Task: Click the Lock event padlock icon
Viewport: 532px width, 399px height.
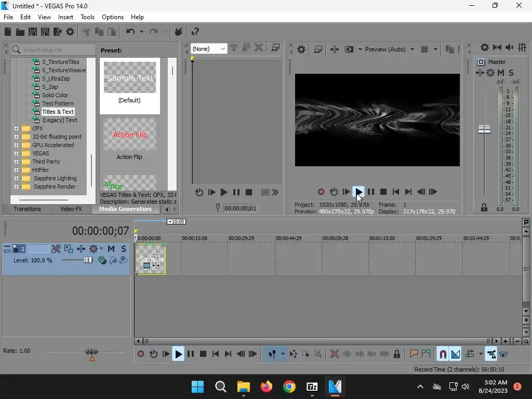Action: (396, 354)
